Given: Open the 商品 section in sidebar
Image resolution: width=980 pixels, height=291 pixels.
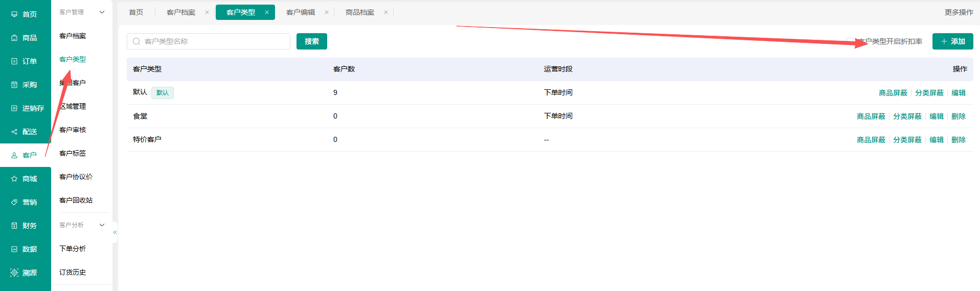Looking at the screenshot, I should 25,38.
